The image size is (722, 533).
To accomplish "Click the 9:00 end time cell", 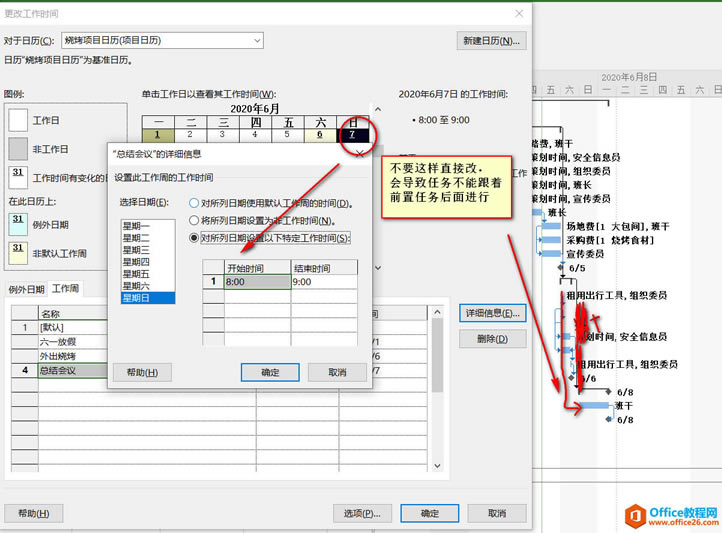I will tap(324, 282).
